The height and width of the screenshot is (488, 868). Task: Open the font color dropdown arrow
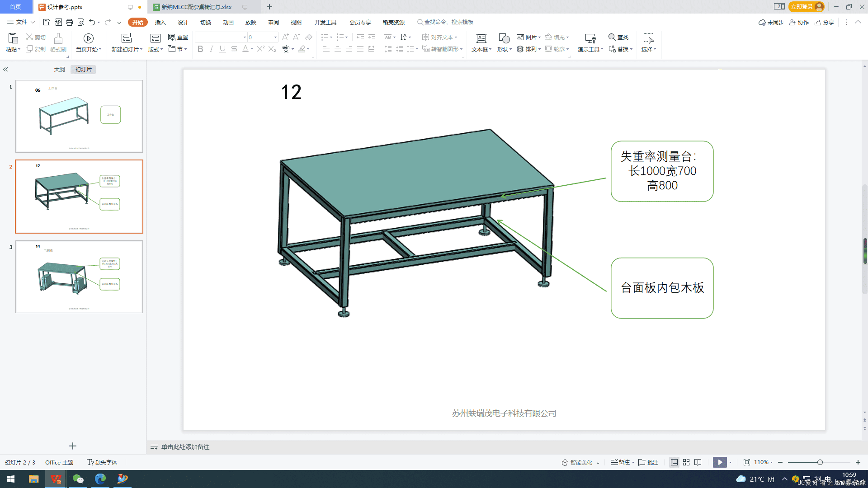pyautogui.click(x=252, y=49)
